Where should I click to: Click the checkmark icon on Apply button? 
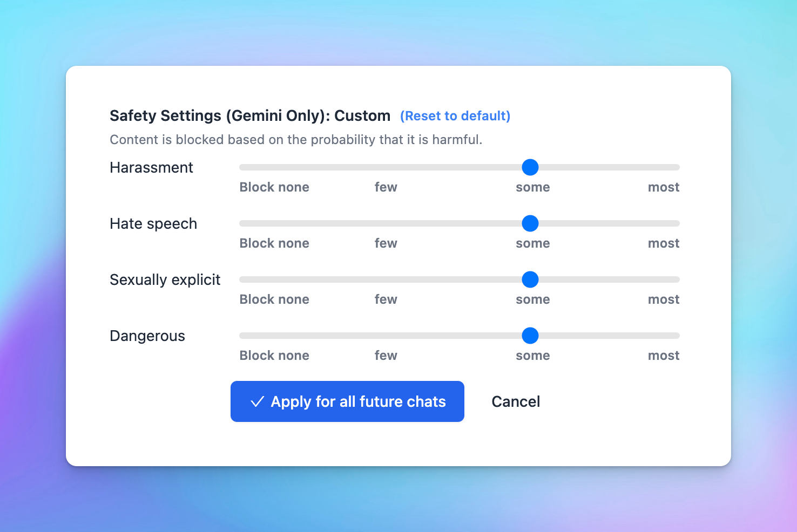[258, 401]
